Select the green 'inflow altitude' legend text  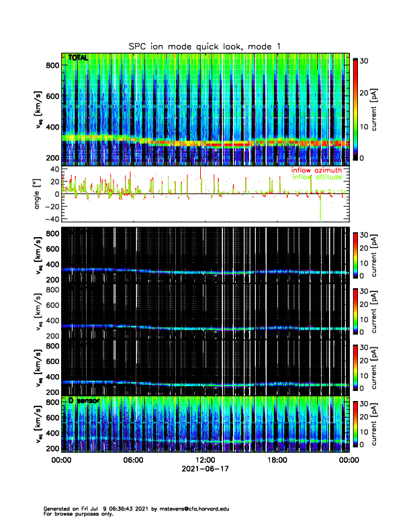[317, 178]
